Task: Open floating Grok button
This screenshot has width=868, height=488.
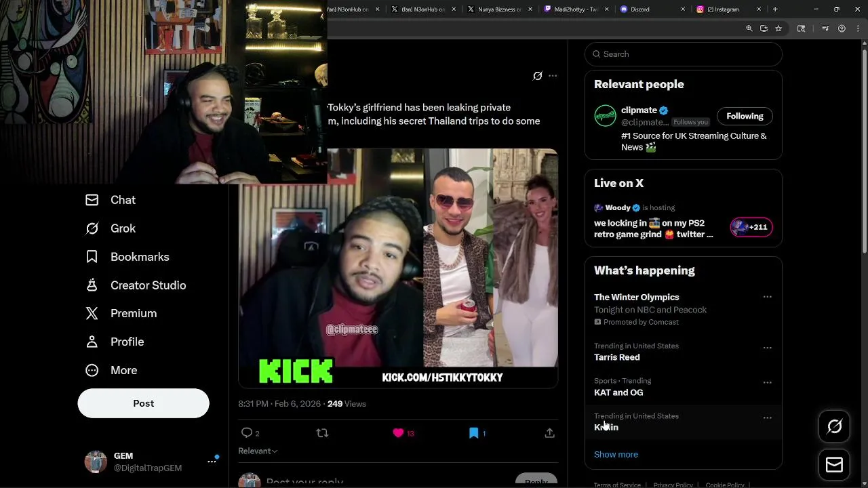Action: (x=834, y=426)
